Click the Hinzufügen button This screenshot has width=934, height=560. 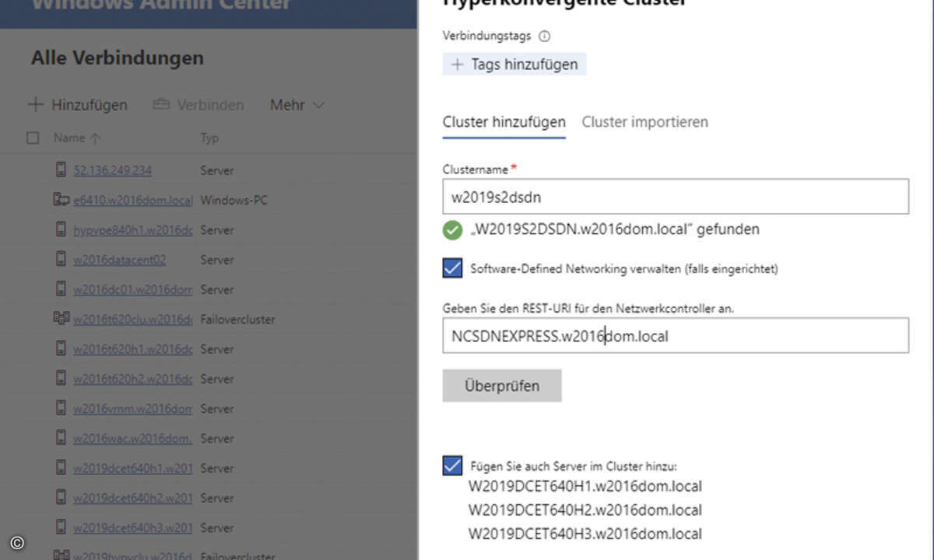click(x=78, y=104)
